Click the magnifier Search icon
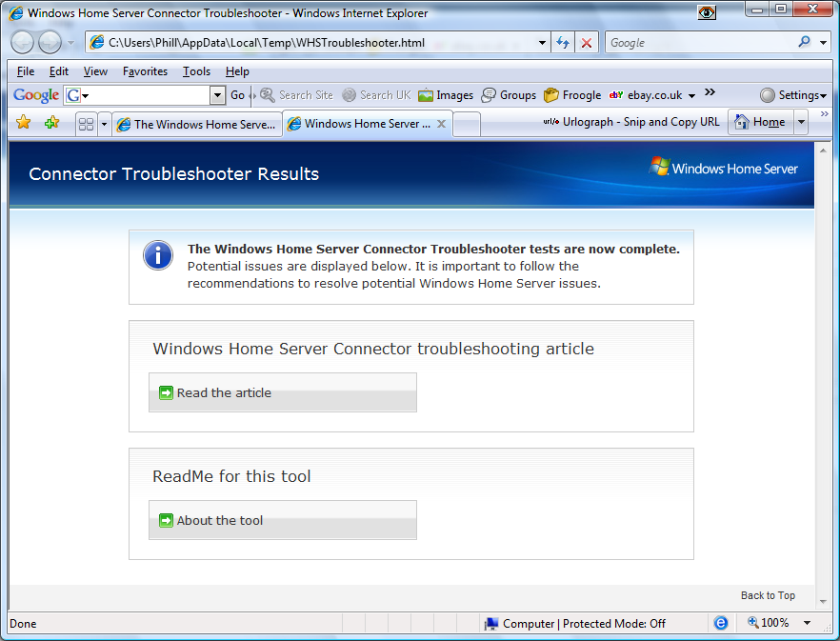The width and height of the screenshot is (840, 641). pos(804,42)
